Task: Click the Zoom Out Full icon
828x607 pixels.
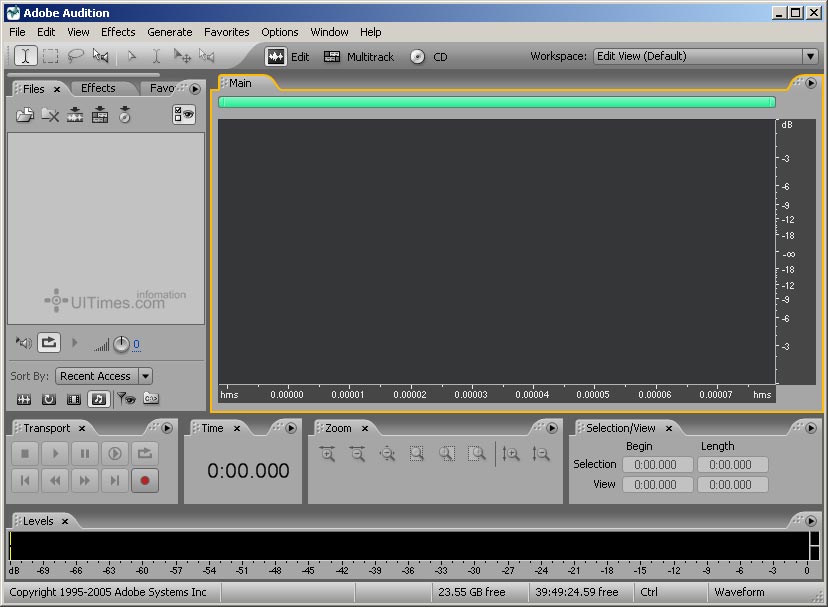Action: click(387, 453)
